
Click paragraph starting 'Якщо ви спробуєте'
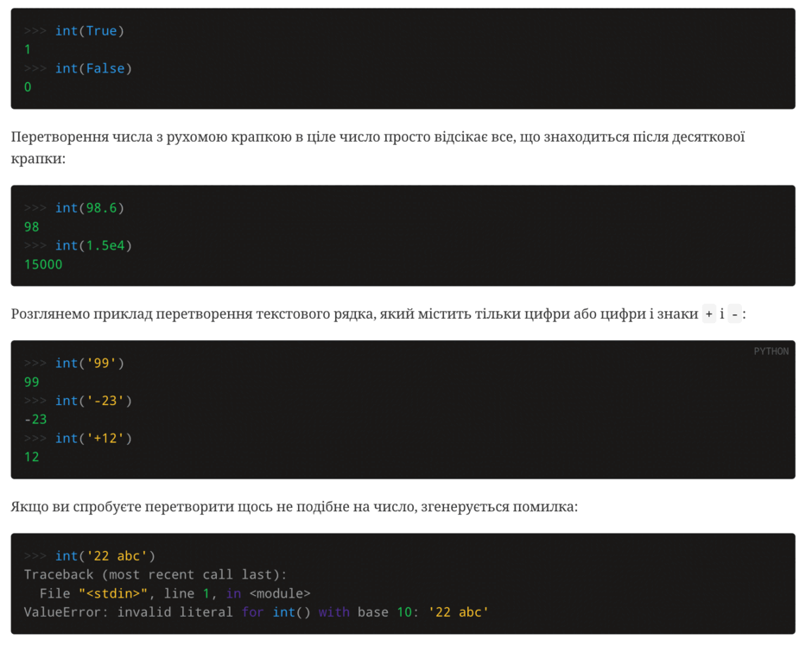(x=295, y=507)
